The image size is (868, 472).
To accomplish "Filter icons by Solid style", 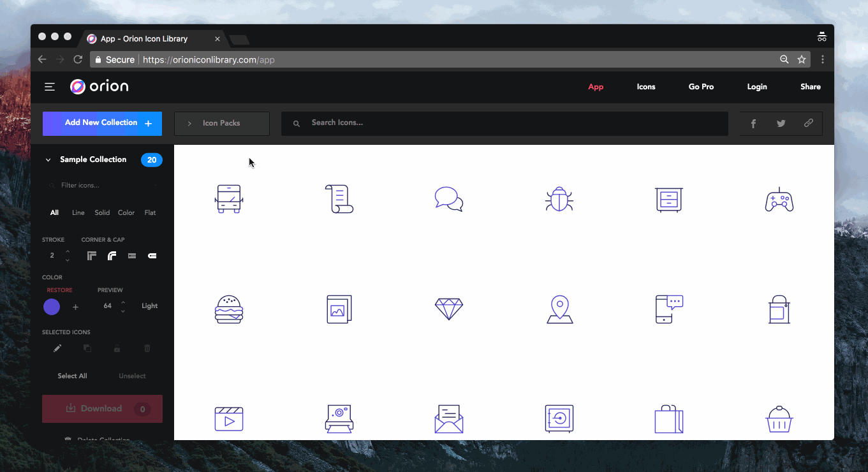I will 102,212.
